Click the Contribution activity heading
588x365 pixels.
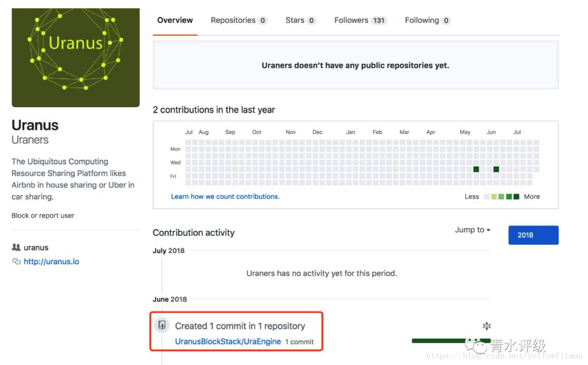194,233
